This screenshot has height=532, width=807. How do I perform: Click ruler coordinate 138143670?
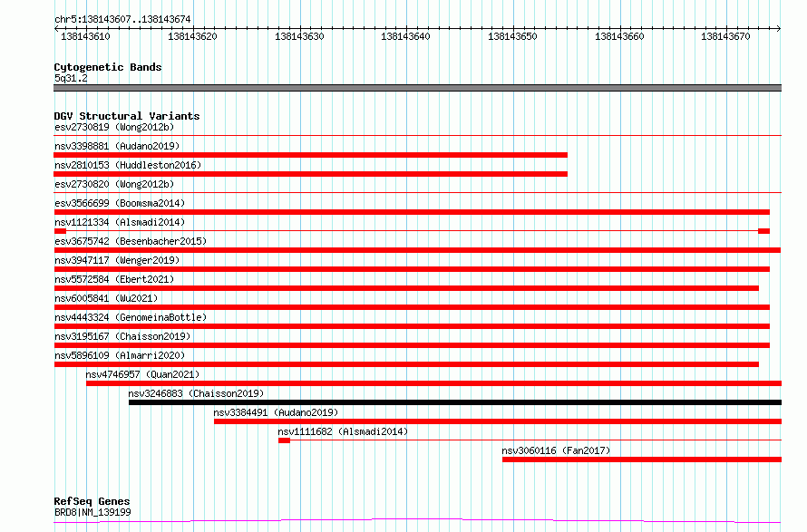[x=725, y=36]
